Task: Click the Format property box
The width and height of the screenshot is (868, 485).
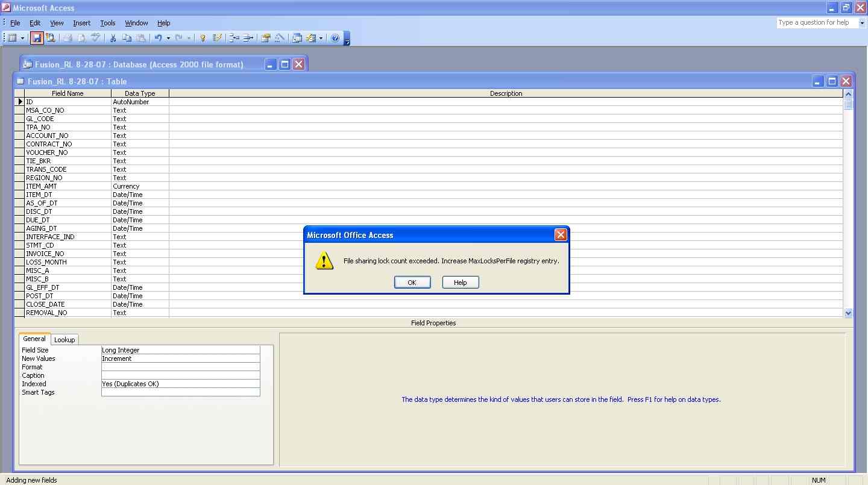Action: pos(181,367)
